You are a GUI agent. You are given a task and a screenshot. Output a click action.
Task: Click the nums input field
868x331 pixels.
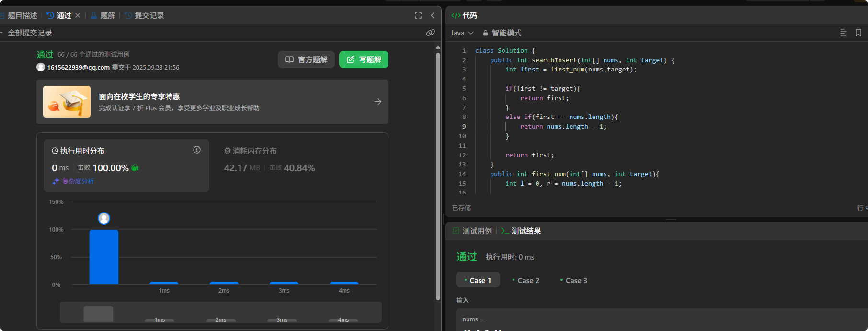point(662,320)
